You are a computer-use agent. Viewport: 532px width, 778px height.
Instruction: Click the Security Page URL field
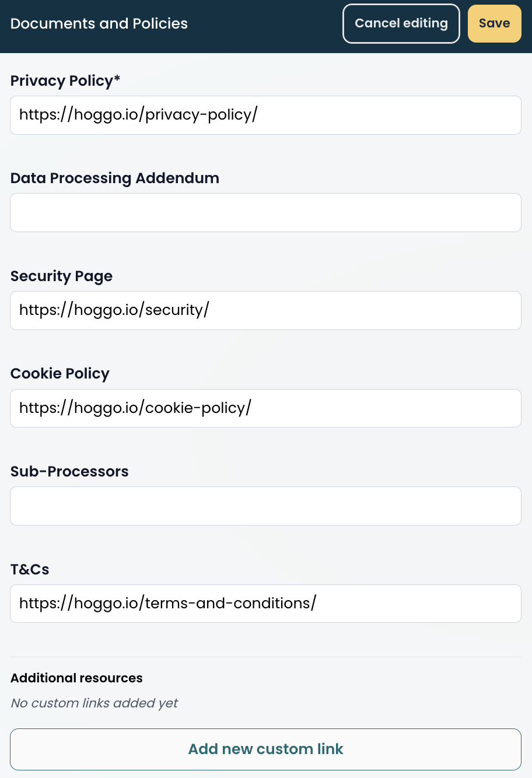tap(265, 310)
